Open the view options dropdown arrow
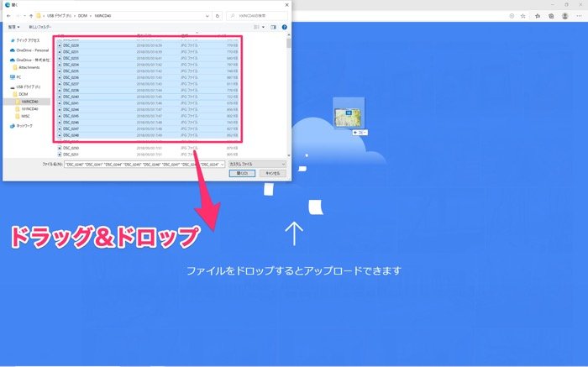Image resolution: width=588 pixels, height=367 pixels. (263, 27)
